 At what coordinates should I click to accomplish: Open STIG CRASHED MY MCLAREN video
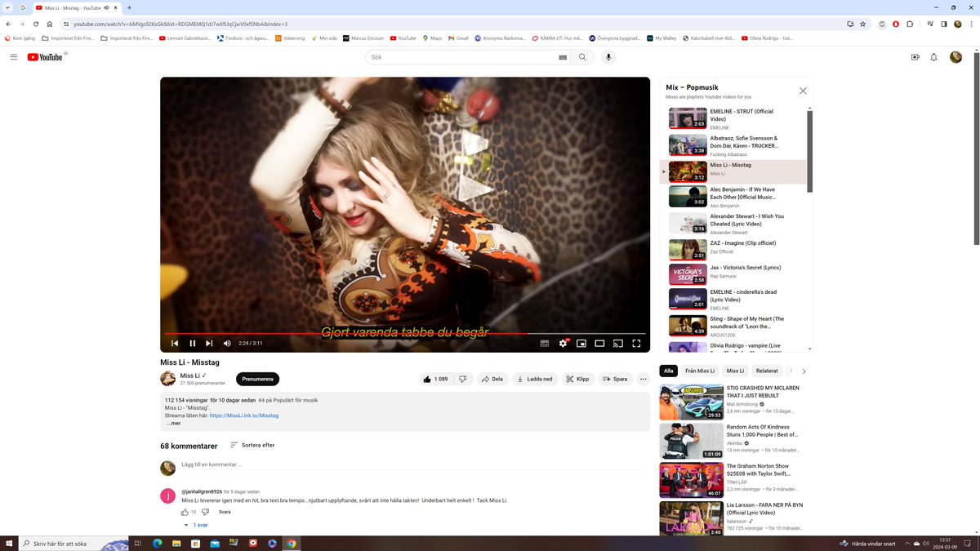coord(733,402)
